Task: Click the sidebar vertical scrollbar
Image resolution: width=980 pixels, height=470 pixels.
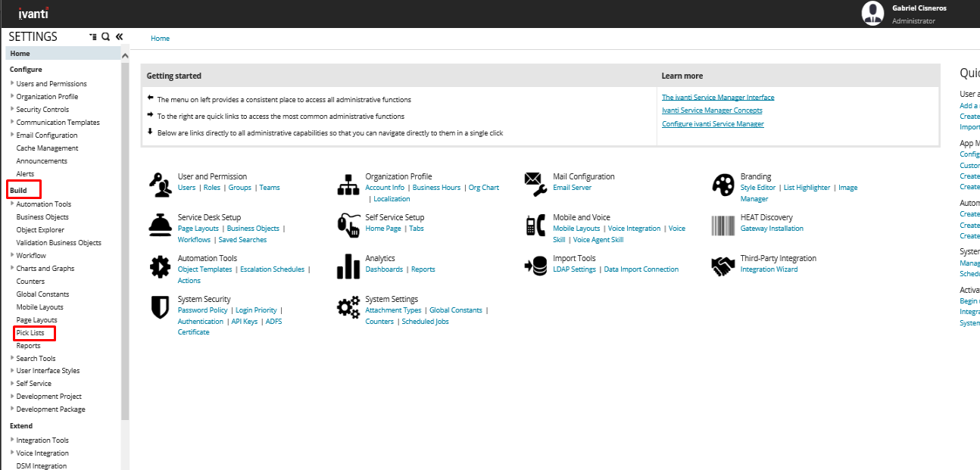Action: coord(125,227)
